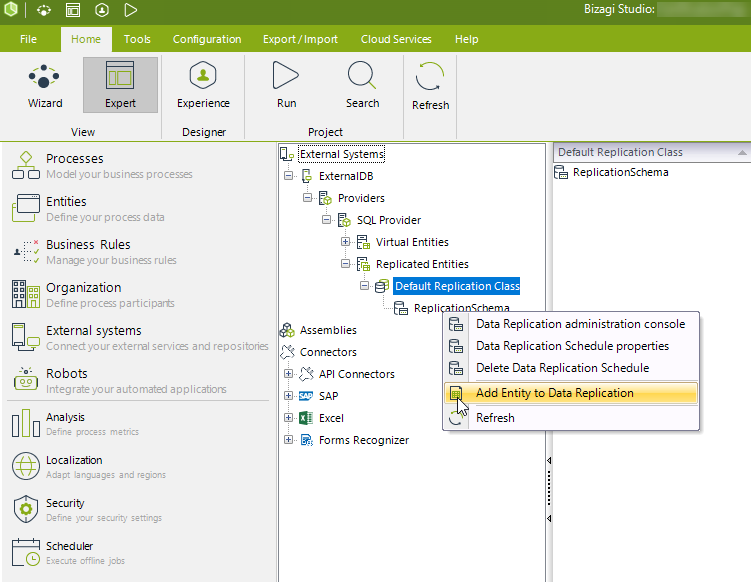Screen dimensions: 751x582
Task: Select the Assemblies tree node
Action: pyautogui.click(x=328, y=330)
